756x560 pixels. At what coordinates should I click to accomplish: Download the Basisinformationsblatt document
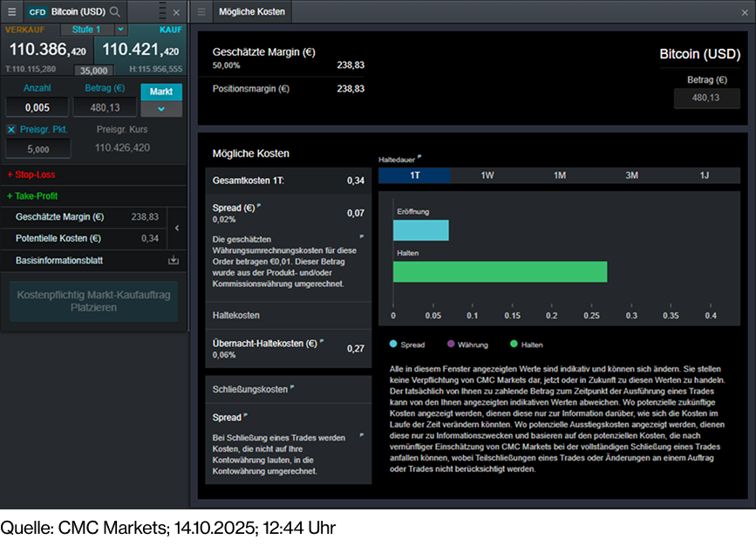173,260
